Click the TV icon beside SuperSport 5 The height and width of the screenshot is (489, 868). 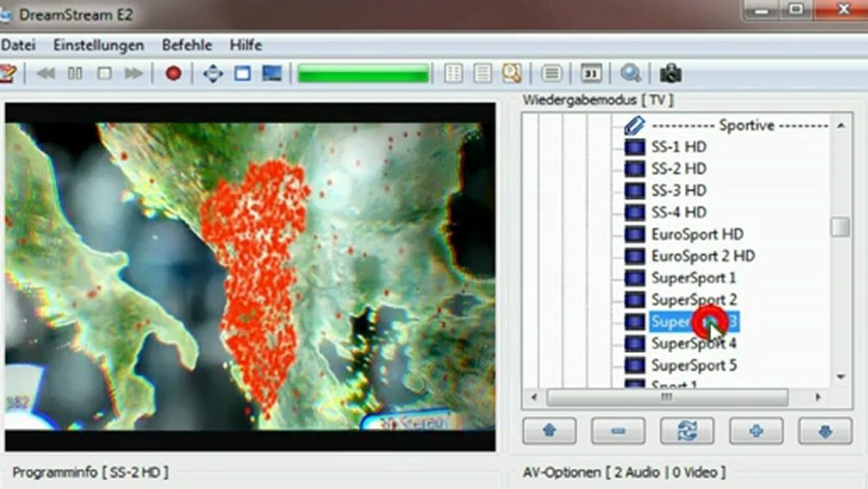click(635, 365)
